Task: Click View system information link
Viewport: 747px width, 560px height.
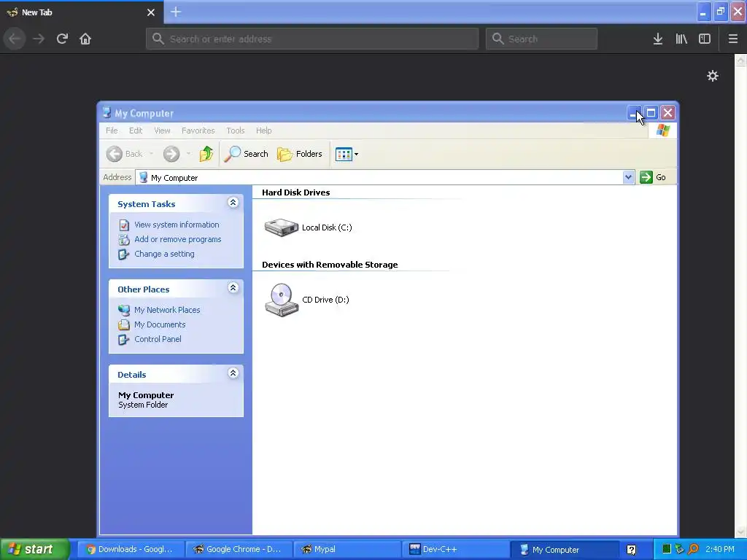Action: (177, 225)
